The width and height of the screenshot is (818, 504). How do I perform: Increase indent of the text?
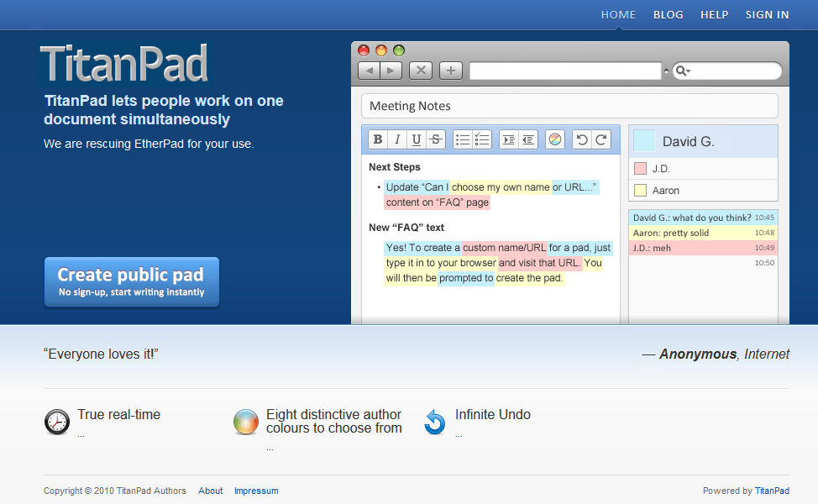(x=508, y=140)
